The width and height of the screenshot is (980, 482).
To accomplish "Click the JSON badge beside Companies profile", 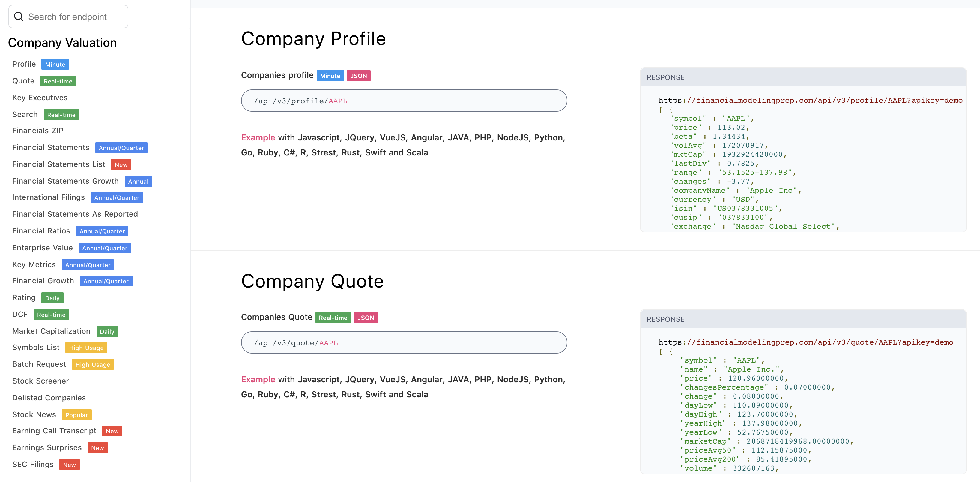I will 358,76.
